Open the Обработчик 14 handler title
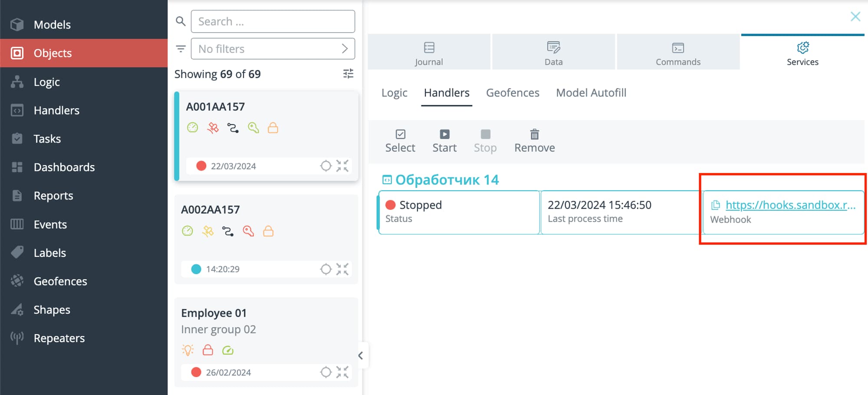Screen dimensions: 868x395 coord(447,180)
